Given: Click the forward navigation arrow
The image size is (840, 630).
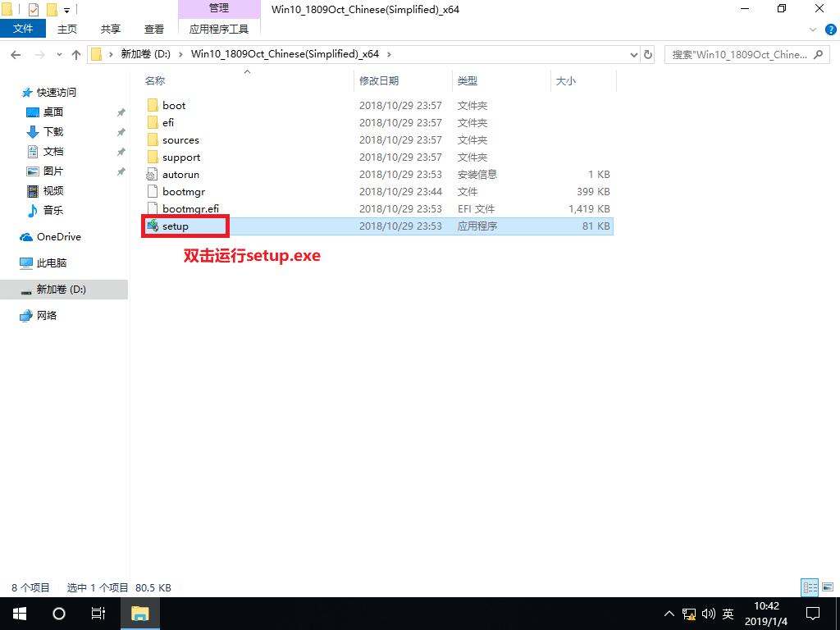Looking at the screenshot, I should [x=39, y=55].
